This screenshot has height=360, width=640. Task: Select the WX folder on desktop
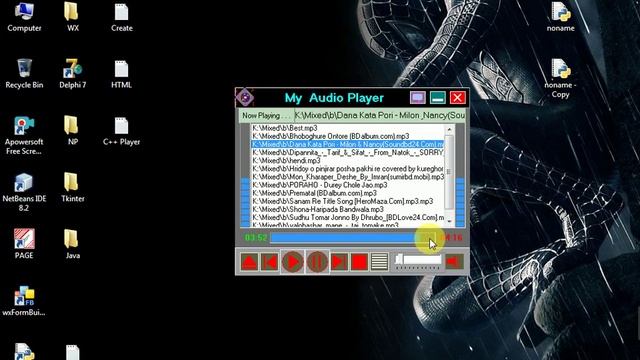point(73,18)
